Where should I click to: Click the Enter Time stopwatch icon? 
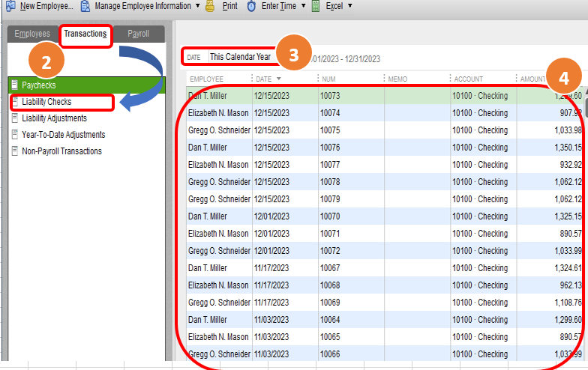click(252, 6)
